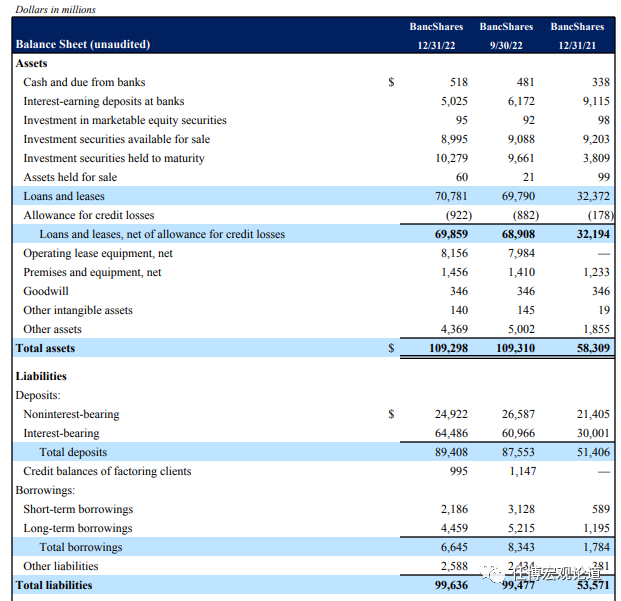Select the 'Dollars in millions' caption
Viewport: 621px width, 601px height.
(x=55, y=9)
